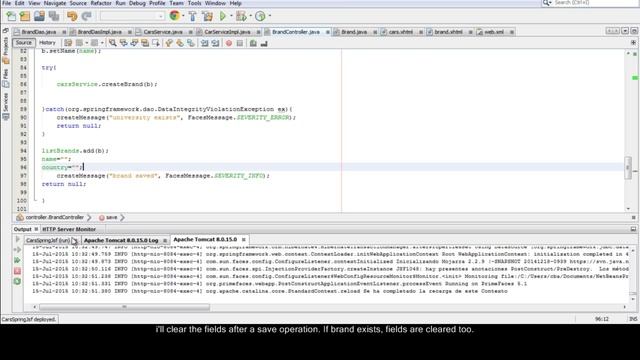Open the Debug menu
640x360 pixels.
tap(137, 3)
